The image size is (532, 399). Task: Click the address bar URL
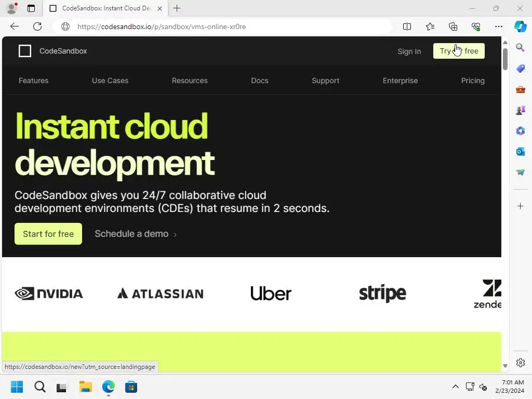click(162, 26)
